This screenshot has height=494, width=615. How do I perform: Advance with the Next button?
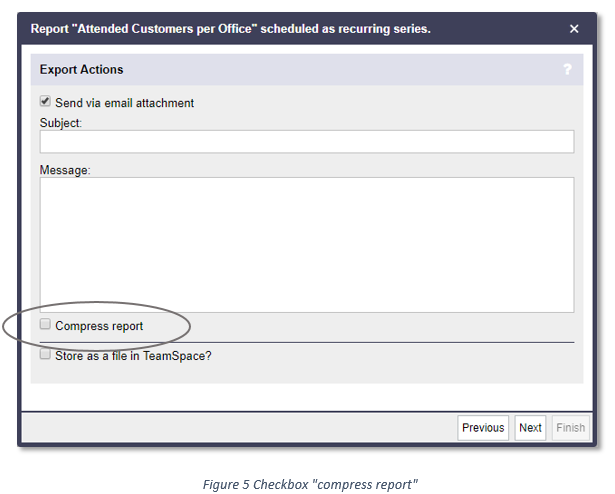tap(530, 428)
